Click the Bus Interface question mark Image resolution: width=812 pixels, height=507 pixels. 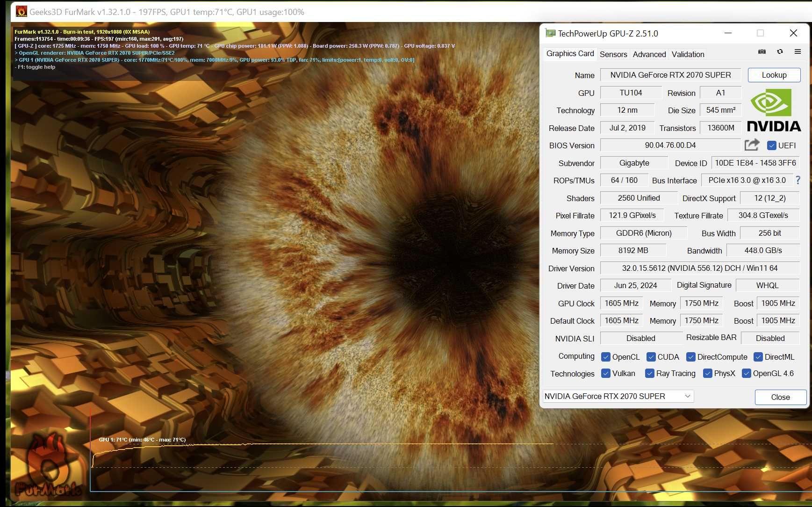[798, 180]
